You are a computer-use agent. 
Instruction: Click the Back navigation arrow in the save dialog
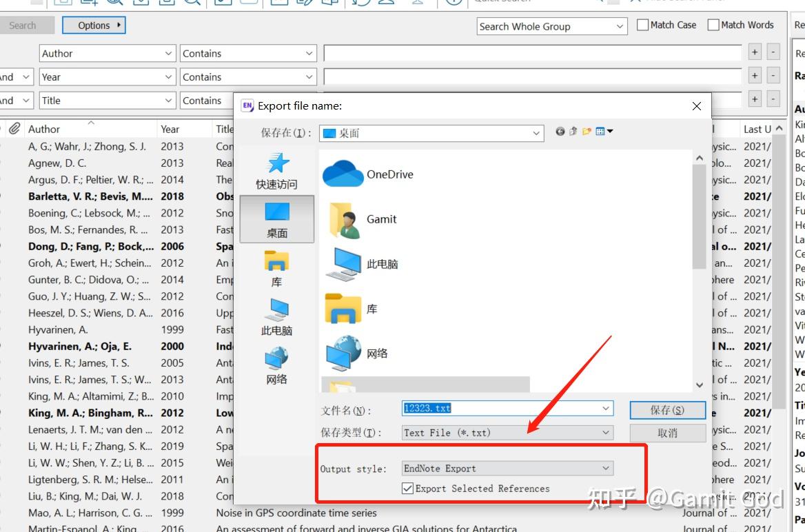coord(560,131)
